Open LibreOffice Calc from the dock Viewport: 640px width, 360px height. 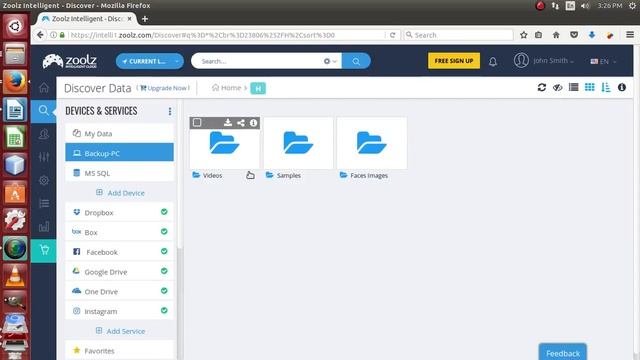coord(15,138)
